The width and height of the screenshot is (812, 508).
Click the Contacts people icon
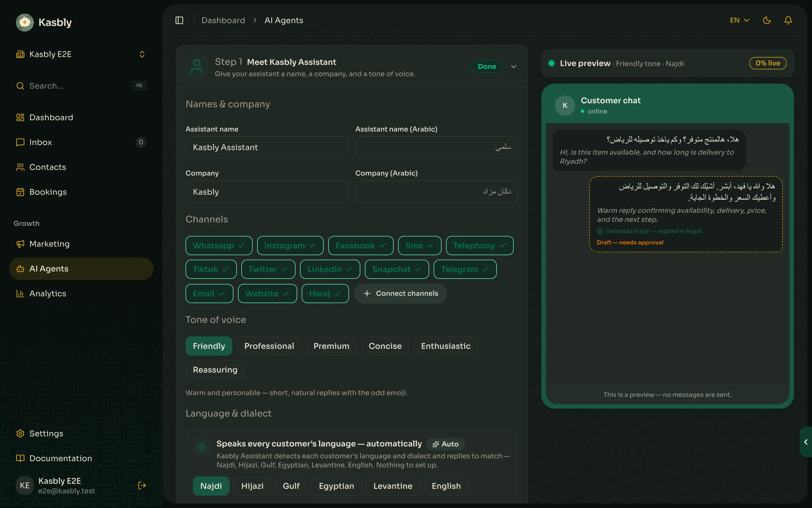(20, 167)
